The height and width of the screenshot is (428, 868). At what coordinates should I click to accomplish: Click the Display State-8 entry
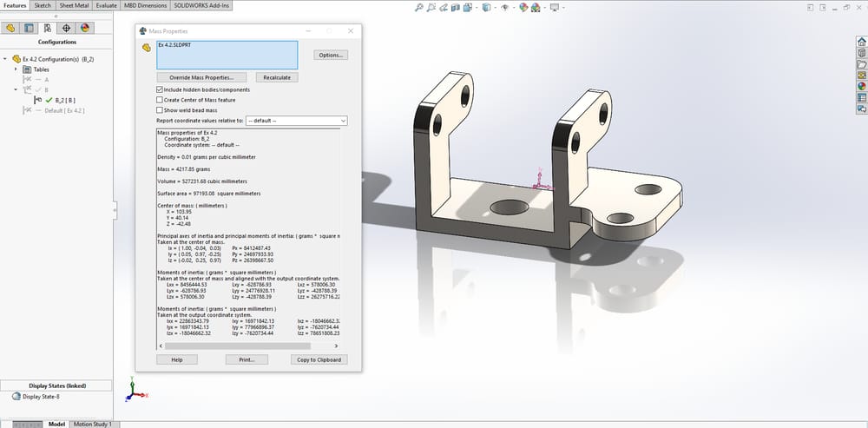coord(41,397)
